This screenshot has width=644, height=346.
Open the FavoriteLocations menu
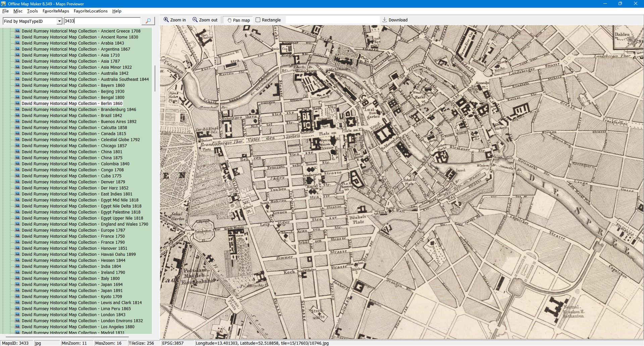[91, 11]
